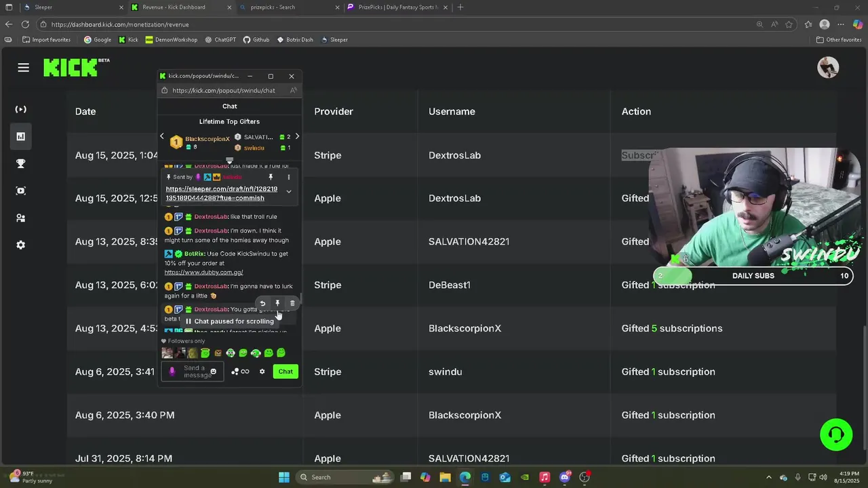Unpin the pinned sleeper draft message
Screen dimensions: 868x488
coord(271,177)
